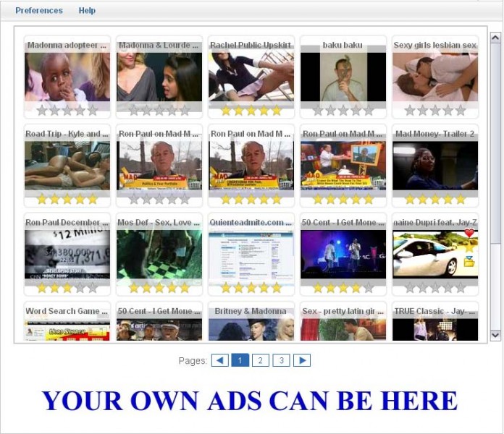
Task: Give 'baku baku' a one-star rating
Action: tap(318, 111)
